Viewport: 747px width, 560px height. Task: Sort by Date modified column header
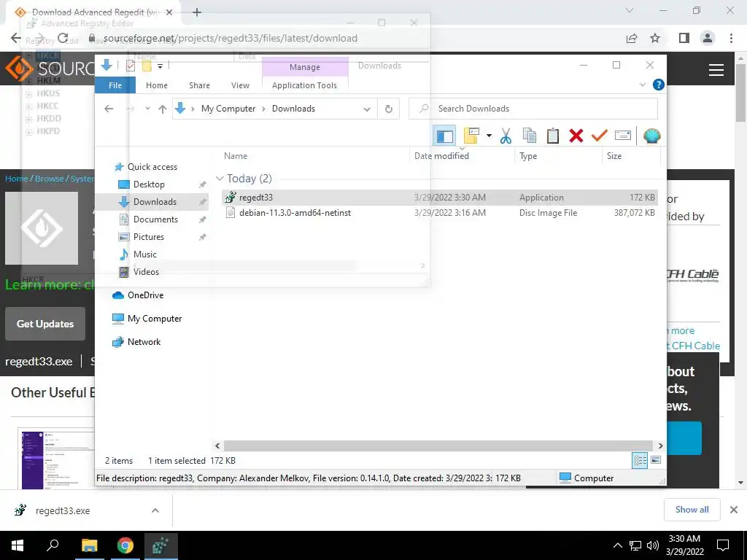click(x=462, y=156)
